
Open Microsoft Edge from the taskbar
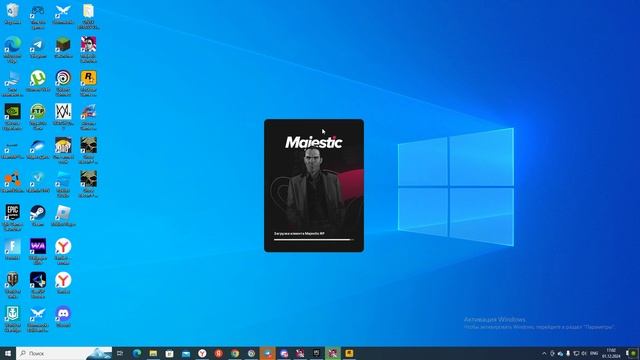point(137,353)
